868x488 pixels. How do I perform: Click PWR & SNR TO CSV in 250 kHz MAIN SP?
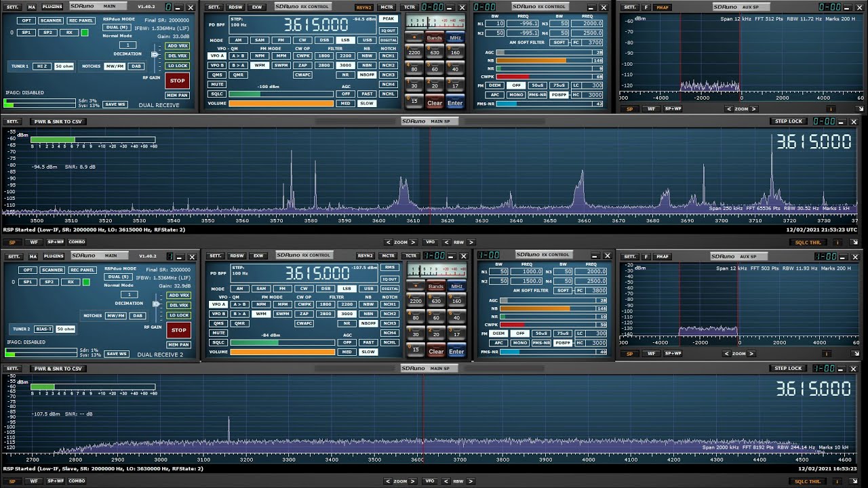coord(58,121)
